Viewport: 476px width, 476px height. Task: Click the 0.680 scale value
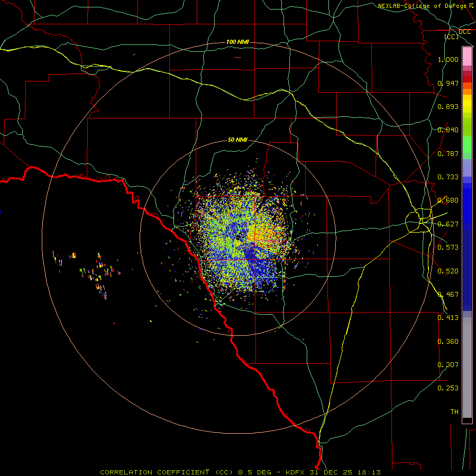pos(448,200)
